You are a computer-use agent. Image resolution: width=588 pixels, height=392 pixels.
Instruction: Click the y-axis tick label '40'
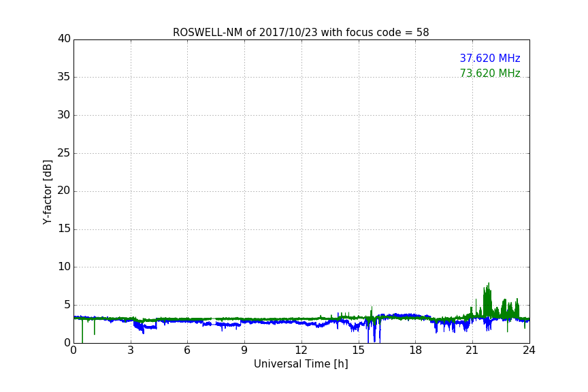tap(64, 39)
